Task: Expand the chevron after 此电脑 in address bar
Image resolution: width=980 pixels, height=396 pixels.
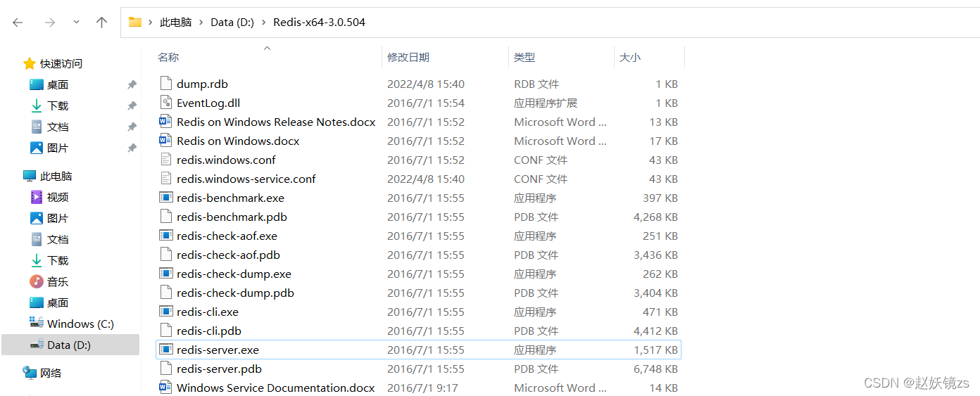Action: coord(201,23)
